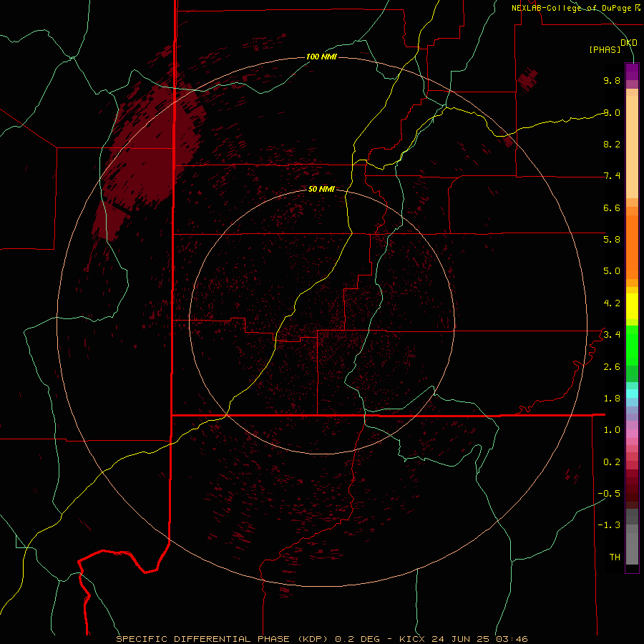Click the [PHAS] units label

tap(605, 50)
